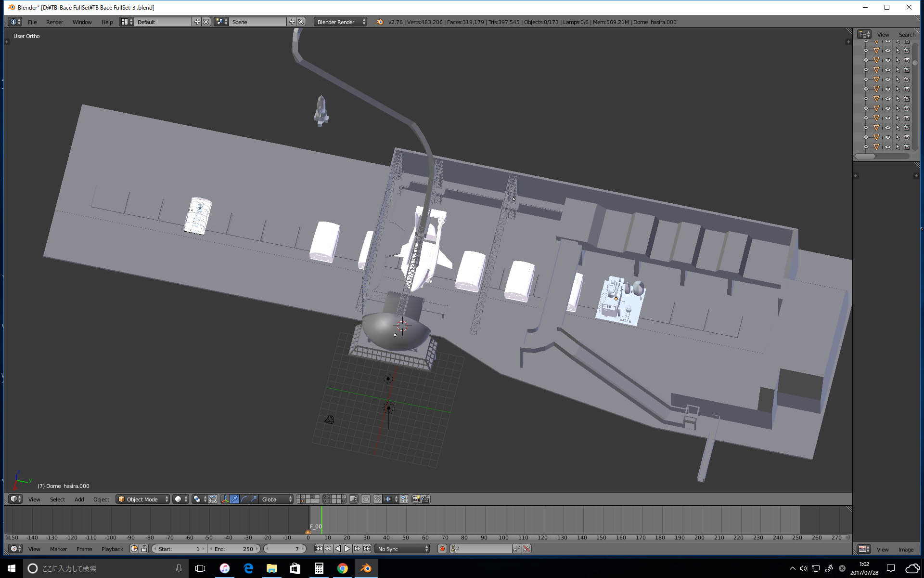Delete the current Scene
This screenshot has height=578, width=924.
point(301,22)
